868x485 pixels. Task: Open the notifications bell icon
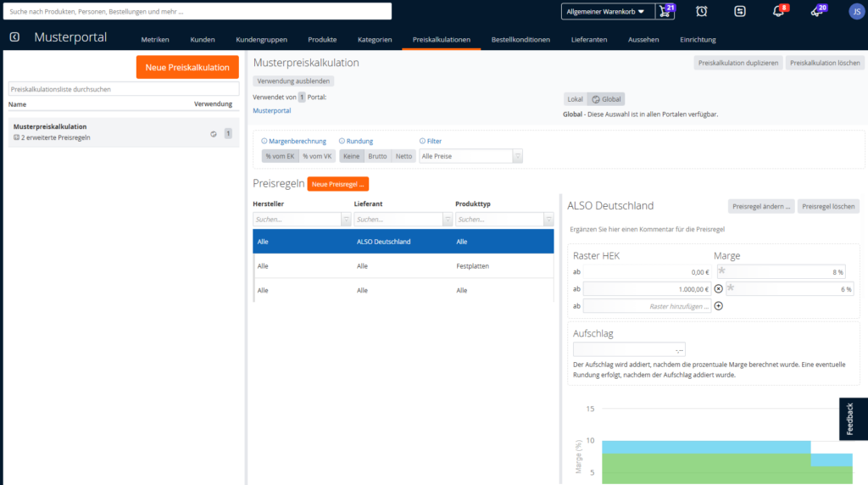[778, 11]
